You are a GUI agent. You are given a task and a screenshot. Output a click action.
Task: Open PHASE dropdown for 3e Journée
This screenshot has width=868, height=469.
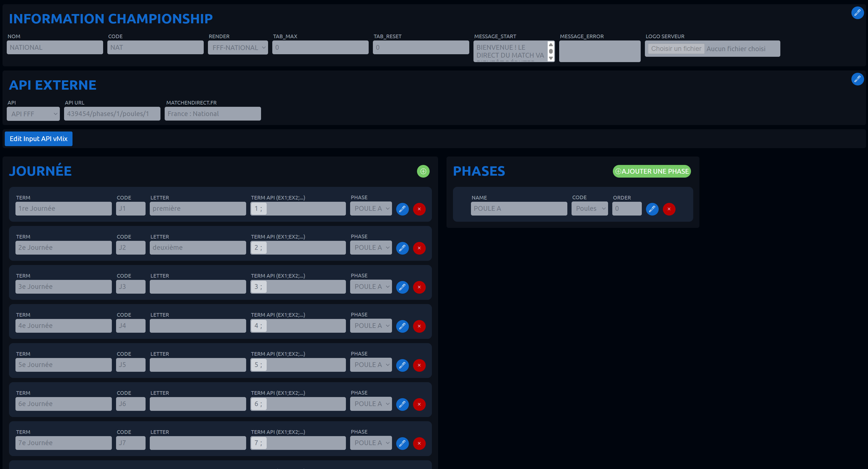coord(371,287)
